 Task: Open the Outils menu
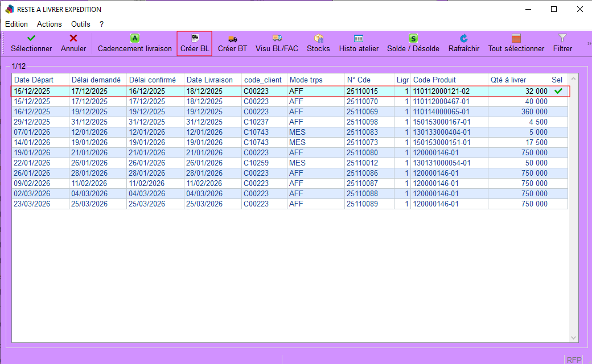[81, 24]
